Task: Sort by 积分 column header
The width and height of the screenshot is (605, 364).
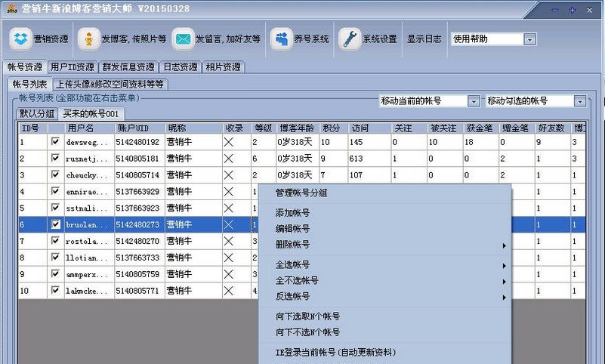Action: tap(333, 128)
